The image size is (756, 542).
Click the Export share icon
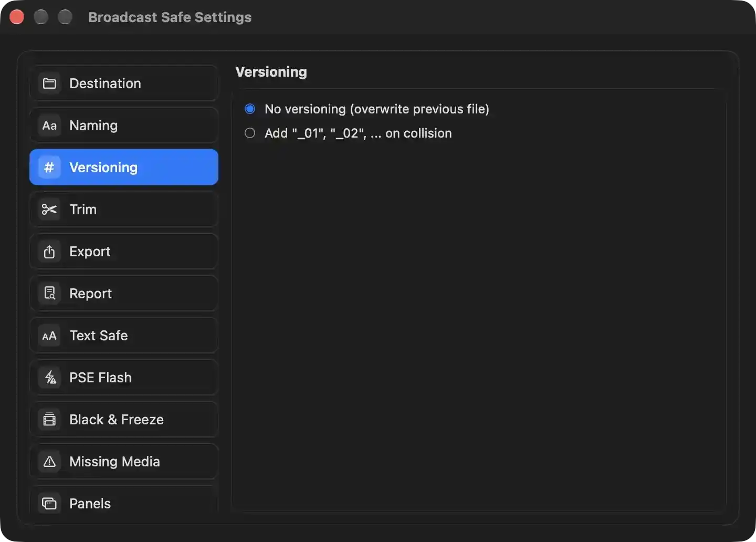click(49, 252)
